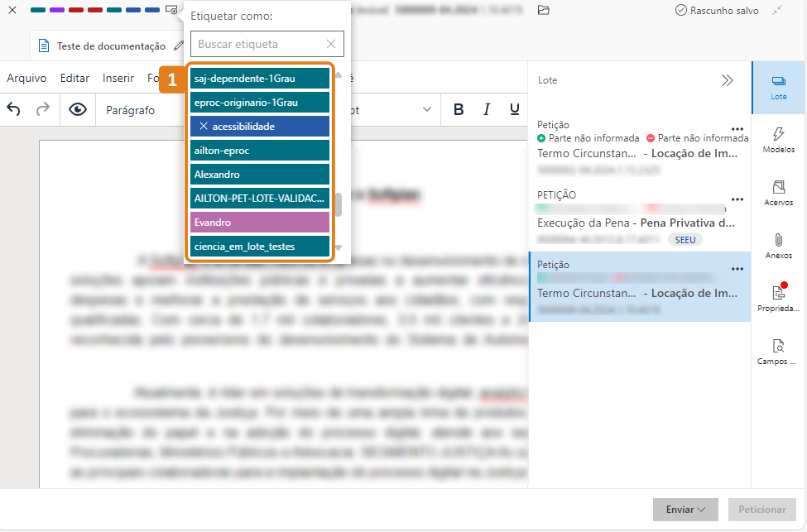Open the Parágrafo style dropdown
807x532 pixels.
tap(131, 110)
